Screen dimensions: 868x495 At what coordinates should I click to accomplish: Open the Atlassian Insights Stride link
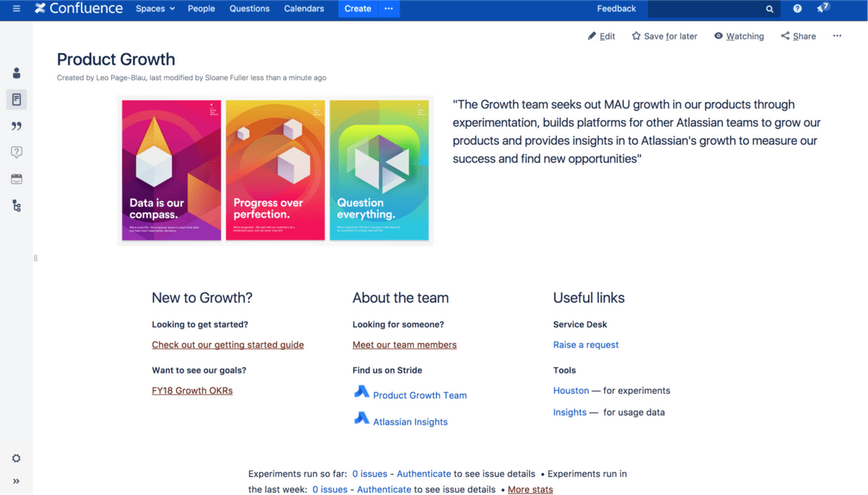(x=410, y=422)
